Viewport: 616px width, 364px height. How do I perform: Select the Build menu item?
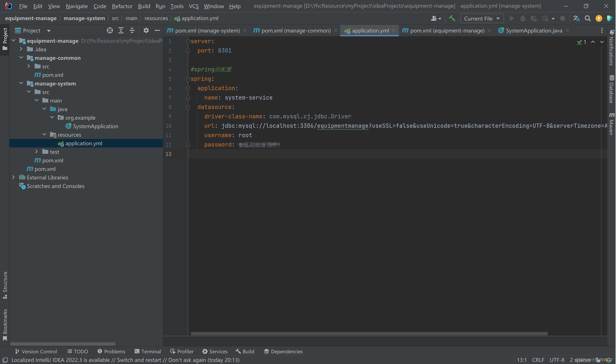pyautogui.click(x=143, y=6)
